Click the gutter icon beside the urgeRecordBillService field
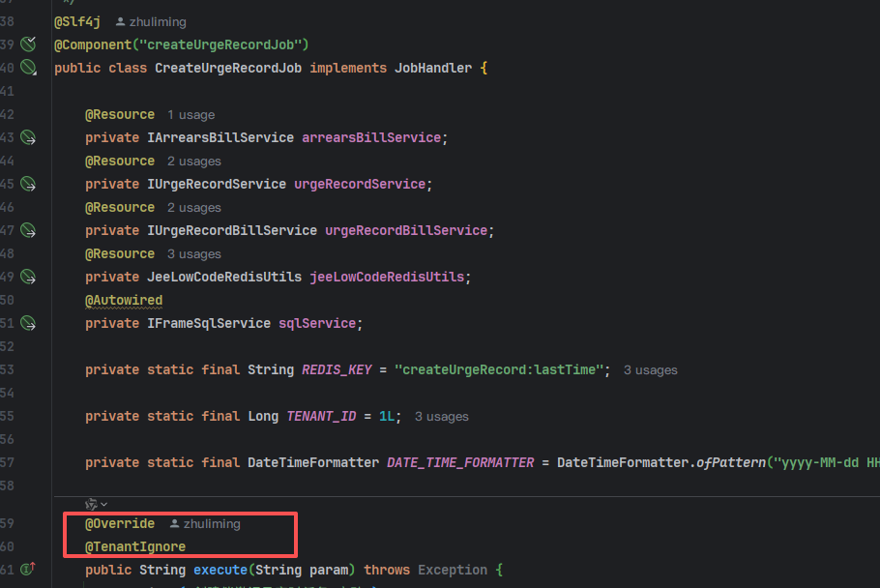Screen dimensions: 880x588 [28, 230]
